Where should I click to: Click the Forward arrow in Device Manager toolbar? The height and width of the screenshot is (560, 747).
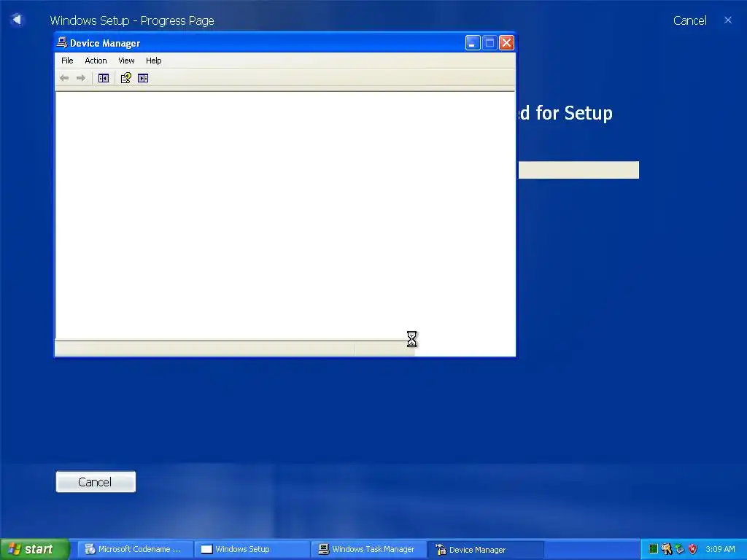pos(81,78)
